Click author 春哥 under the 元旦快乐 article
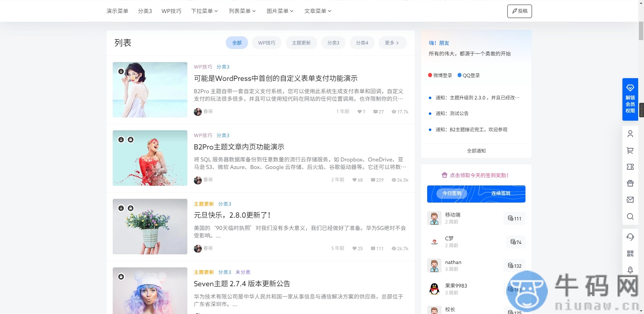The image size is (644, 314). click(x=208, y=248)
